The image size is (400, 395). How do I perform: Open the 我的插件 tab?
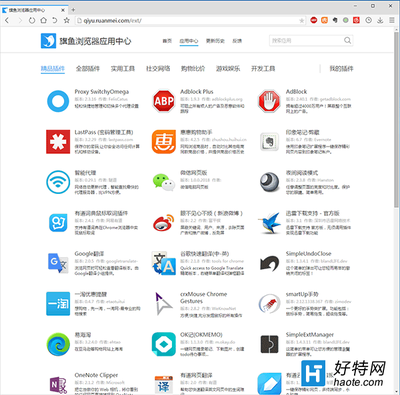(x=341, y=69)
